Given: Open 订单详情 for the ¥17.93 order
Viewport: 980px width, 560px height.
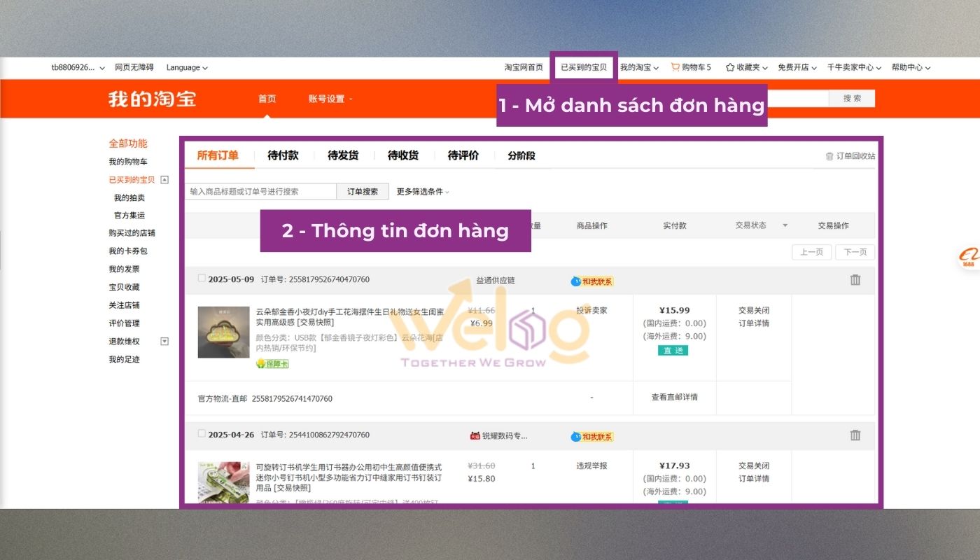Looking at the screenshot, I should (x=754, y=479).
